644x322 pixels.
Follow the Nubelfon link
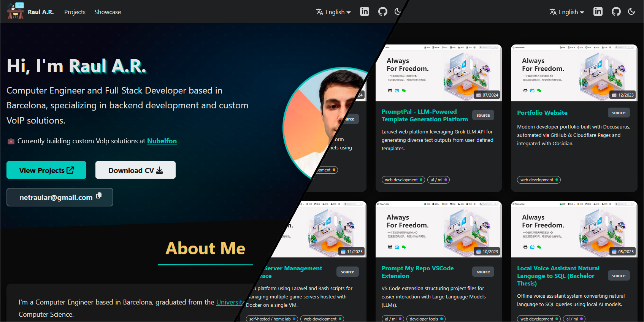(162, 141)
